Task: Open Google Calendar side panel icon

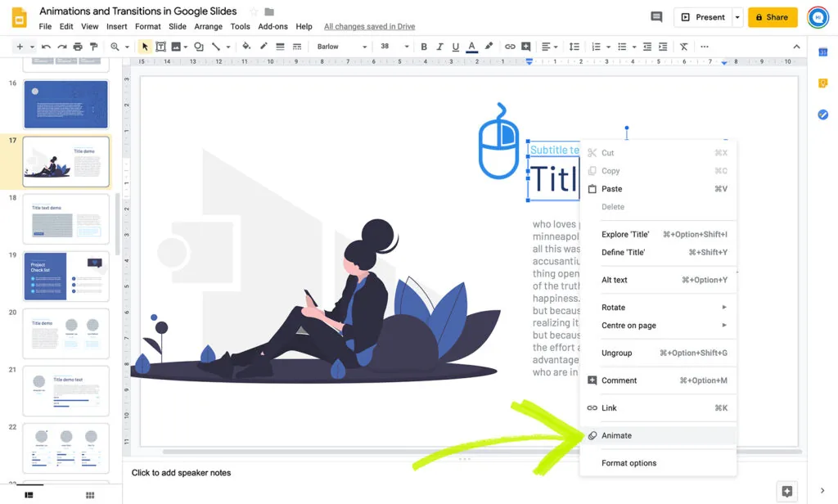Action: (x=823, y=52)
